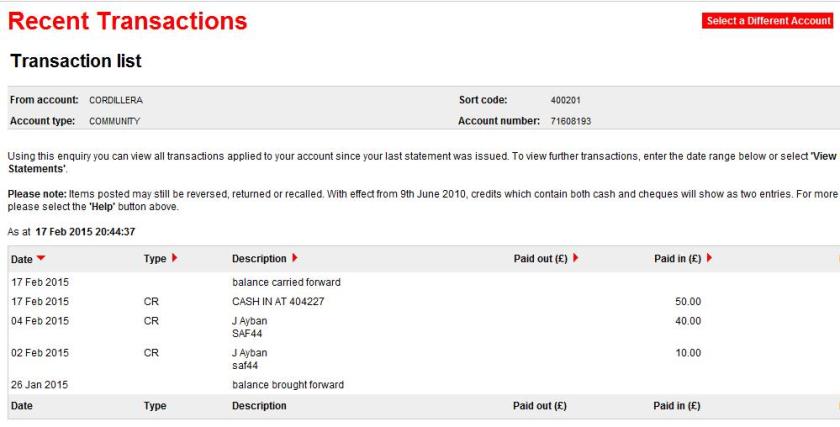The width and height of the screenshot is (840, 427).
Task: Select the CASH IN AT 404227 transaction
Action: [x=281, y=299]
